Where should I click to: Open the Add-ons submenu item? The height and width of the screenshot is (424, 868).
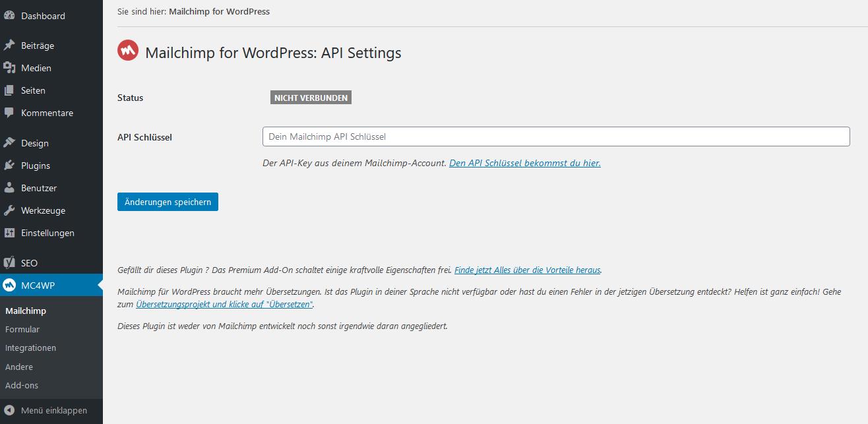click(x=22, y=385)
